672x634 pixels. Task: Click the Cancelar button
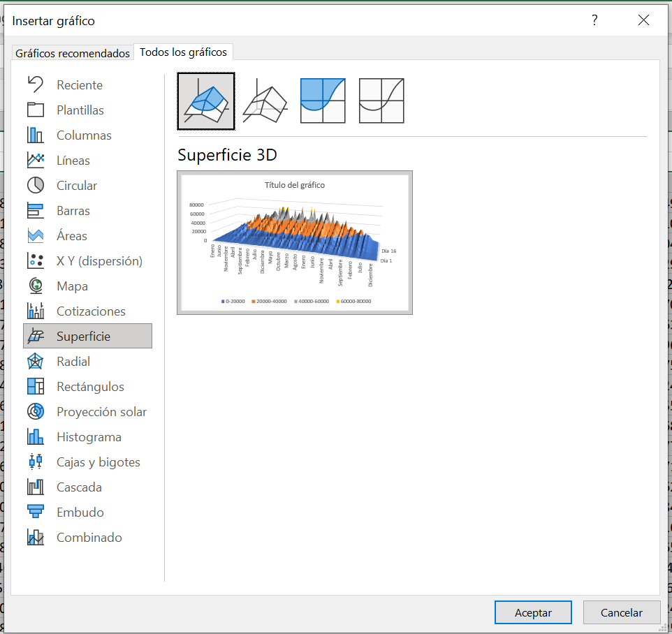622,612
